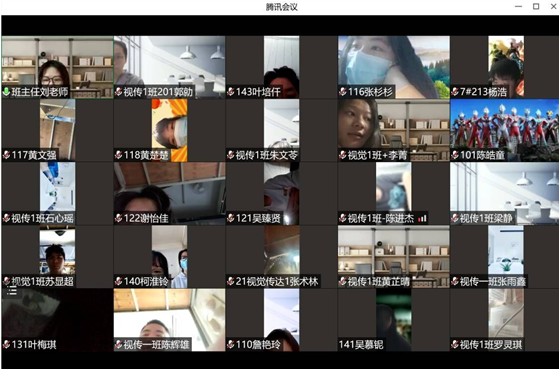Click muted mic icon beside 7#213杨浩
559x370 pixels.
pyautogui.click(x=455, y=92)
